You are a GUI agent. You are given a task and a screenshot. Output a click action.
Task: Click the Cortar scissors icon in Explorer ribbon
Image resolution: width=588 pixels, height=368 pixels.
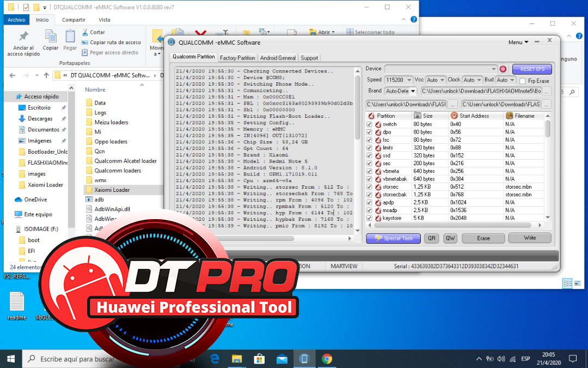click(85, 32)
